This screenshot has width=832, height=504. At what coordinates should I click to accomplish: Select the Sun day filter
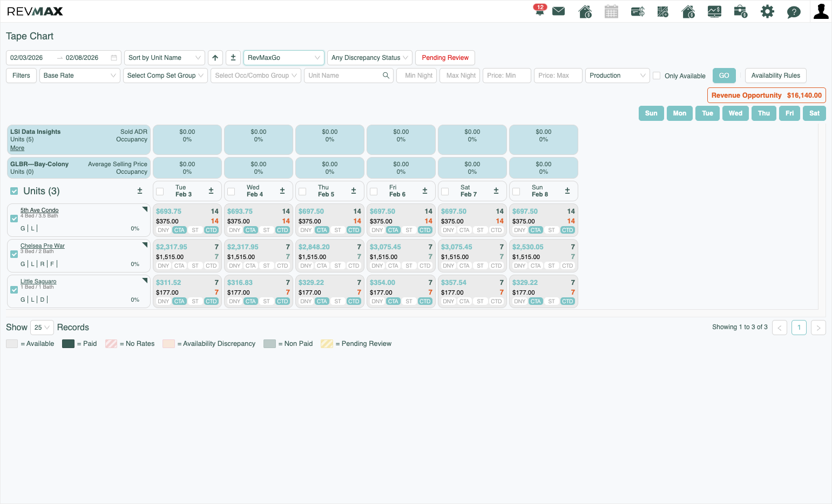pyautogui.click(x=651, y=113)
